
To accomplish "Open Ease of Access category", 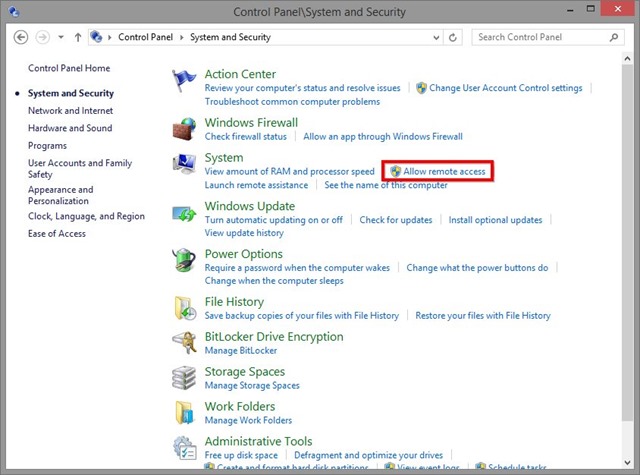I will (x=57, y=234).
